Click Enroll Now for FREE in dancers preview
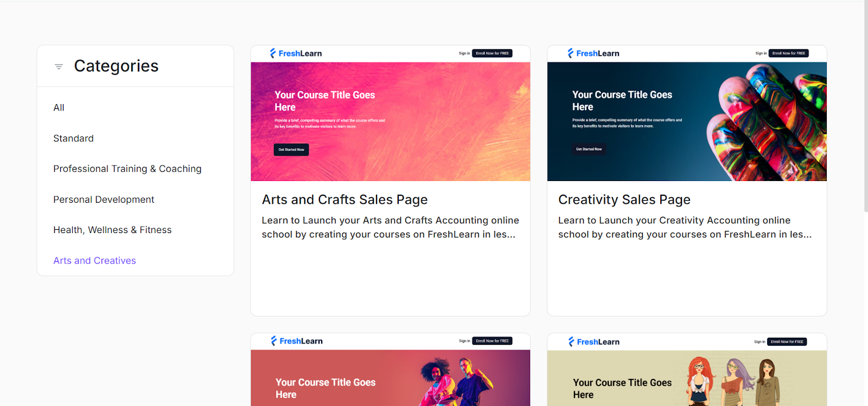 (492, 341)
